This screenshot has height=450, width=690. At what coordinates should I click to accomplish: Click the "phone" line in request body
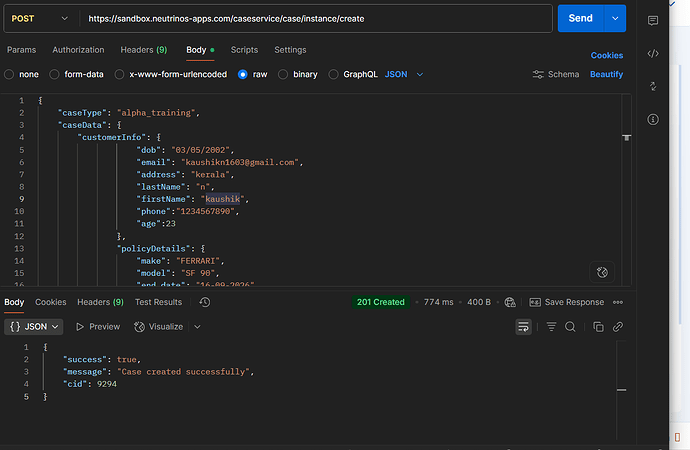(x=188, y=212)
